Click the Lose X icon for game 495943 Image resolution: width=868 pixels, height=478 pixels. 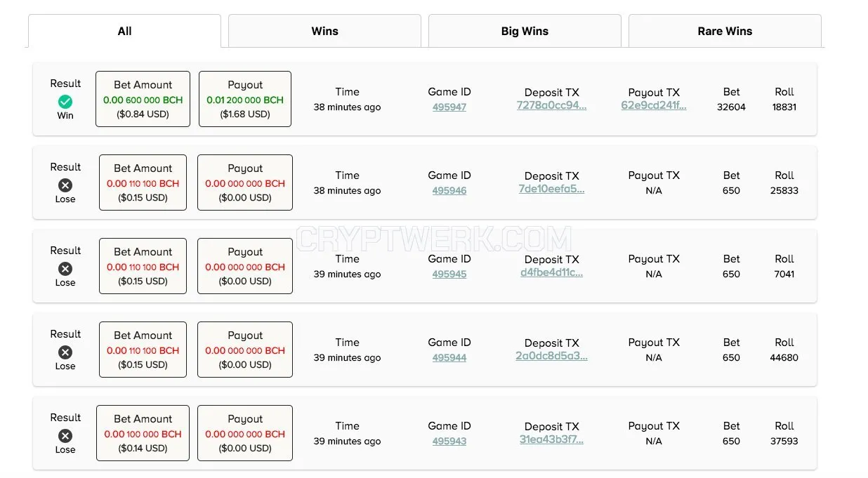[x=65, y=436]
